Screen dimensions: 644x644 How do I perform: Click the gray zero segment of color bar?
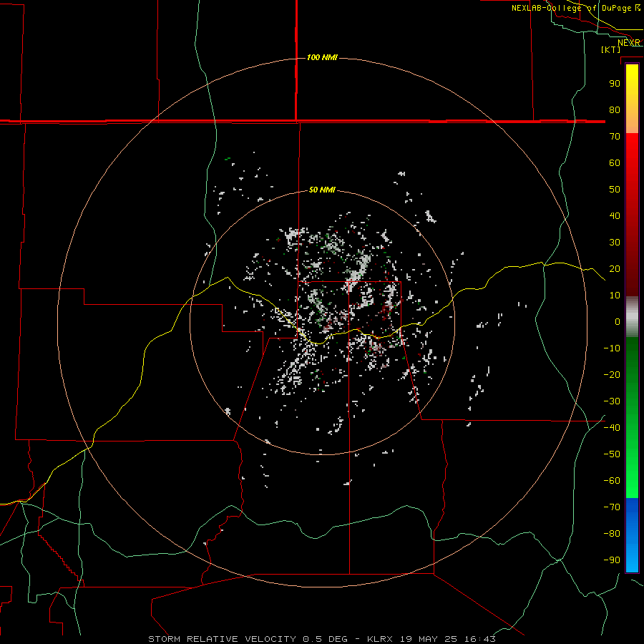(632, 317)
